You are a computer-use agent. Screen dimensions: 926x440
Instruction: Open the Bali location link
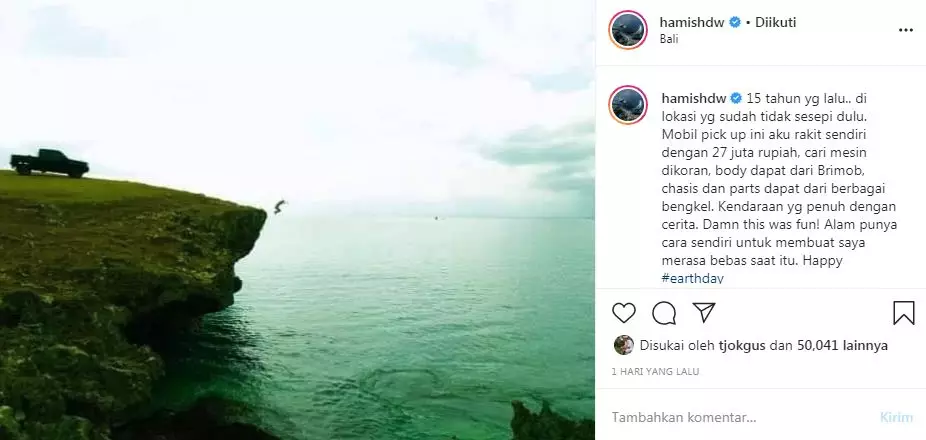(x=669, y=40)
